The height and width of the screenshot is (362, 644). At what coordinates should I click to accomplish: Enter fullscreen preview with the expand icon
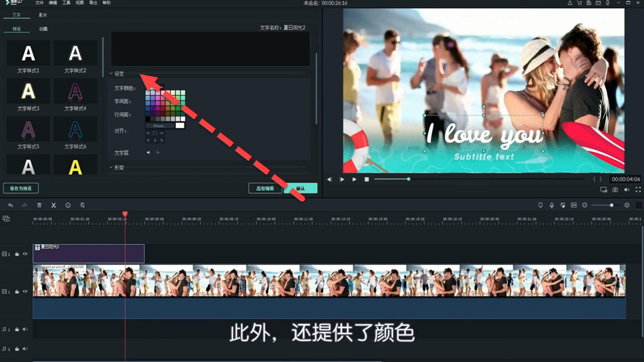638,190
